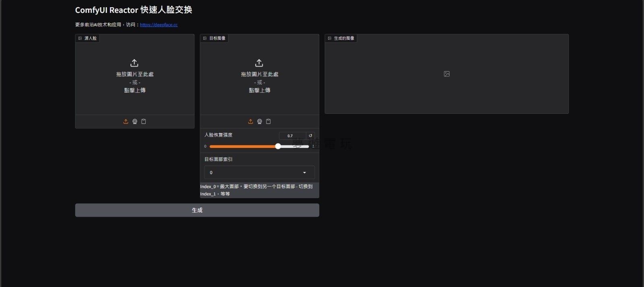644x287 pixels.
Task: Click the 生成 button
Action: [197, 210]
